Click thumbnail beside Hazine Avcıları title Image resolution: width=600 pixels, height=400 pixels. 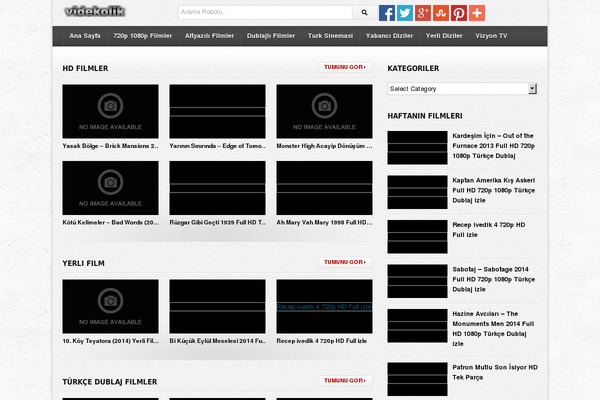pyautogui.click(x=417, y=326)
